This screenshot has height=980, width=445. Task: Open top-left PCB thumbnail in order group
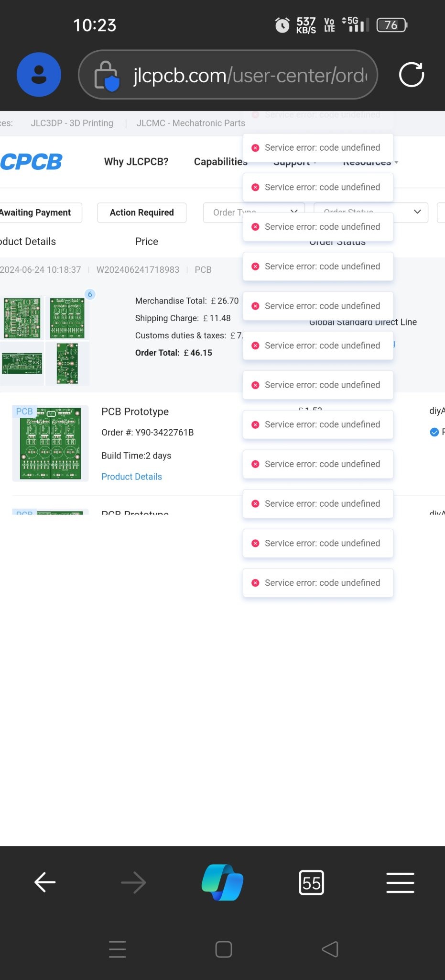coord(22,318)
